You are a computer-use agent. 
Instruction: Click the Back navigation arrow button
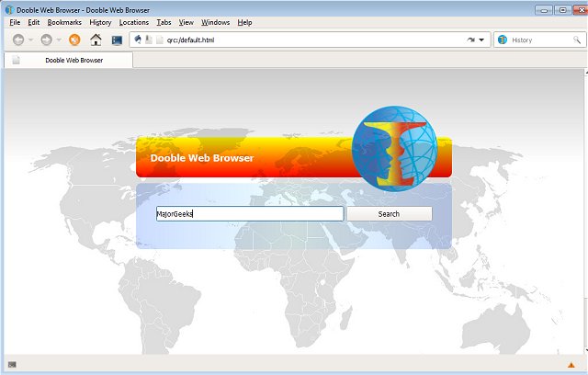pos(18,40)
